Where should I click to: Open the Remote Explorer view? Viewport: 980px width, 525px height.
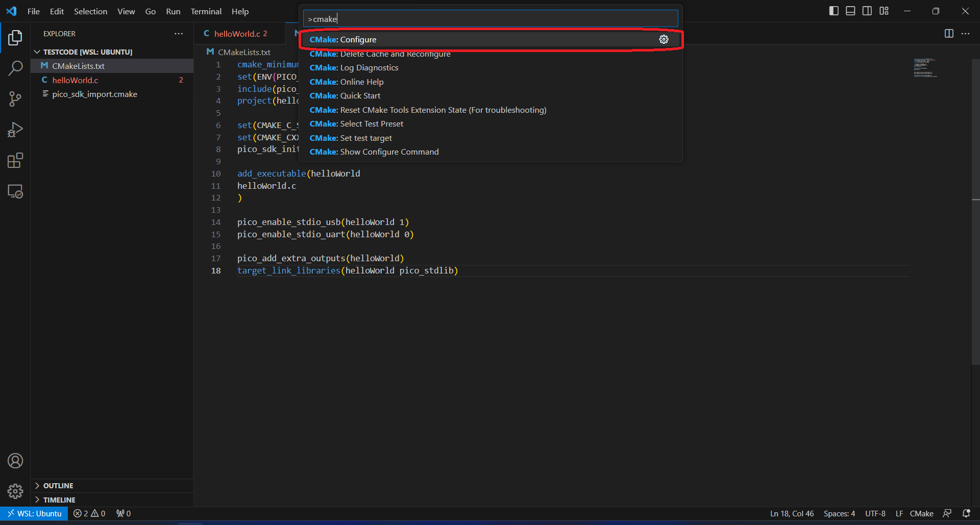click(x=15, y=192)
